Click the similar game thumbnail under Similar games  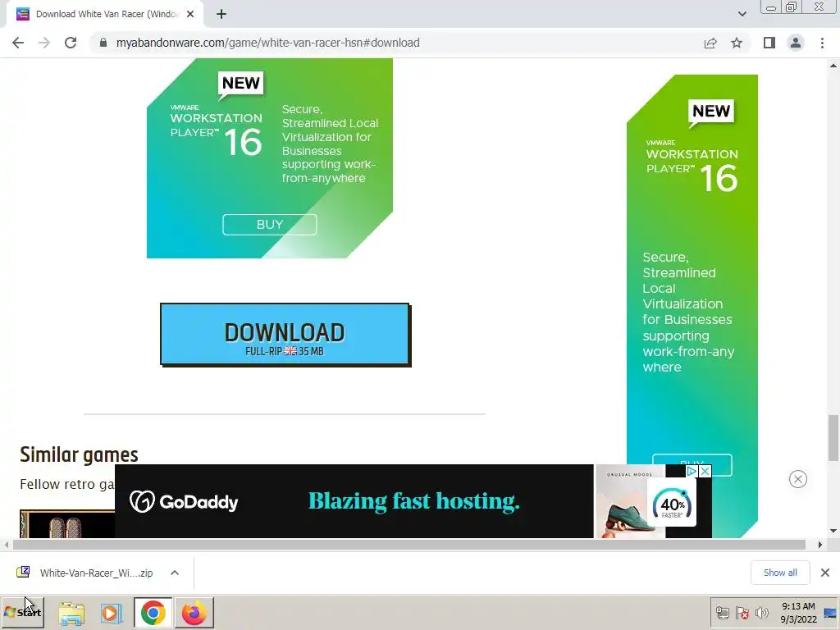67,524
